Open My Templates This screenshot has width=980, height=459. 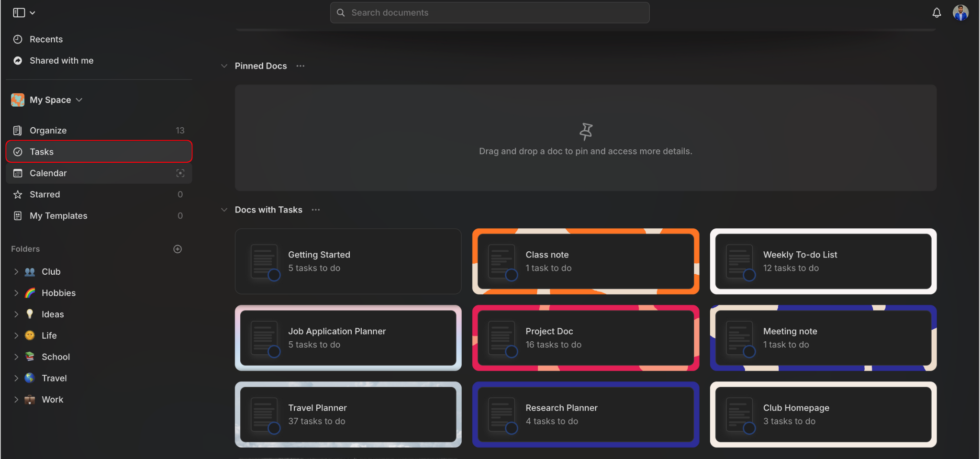click(58, 216)
